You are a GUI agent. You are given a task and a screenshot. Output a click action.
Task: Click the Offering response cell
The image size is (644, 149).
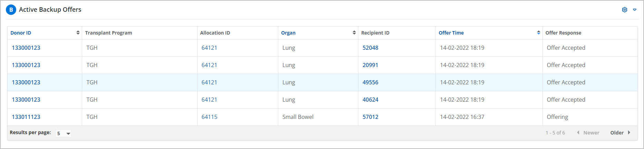[557, 117]
